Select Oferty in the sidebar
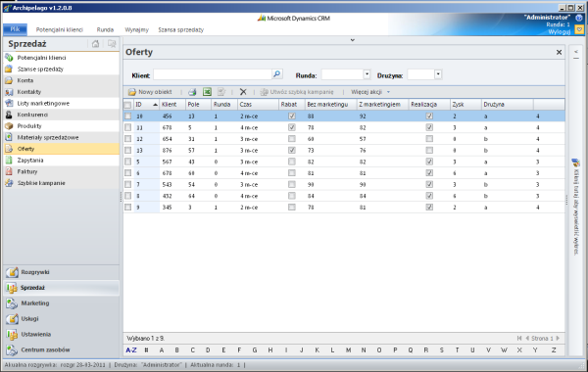 (x=61, y=149)
